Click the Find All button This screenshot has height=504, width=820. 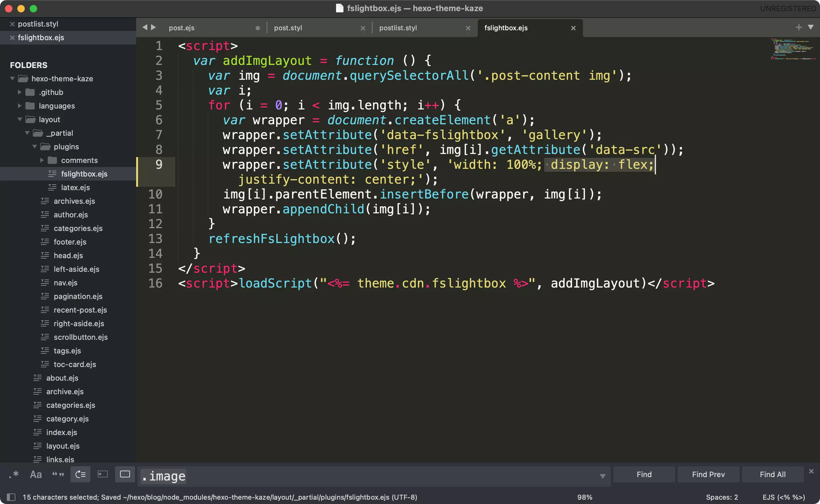click(x=772, y=474)
